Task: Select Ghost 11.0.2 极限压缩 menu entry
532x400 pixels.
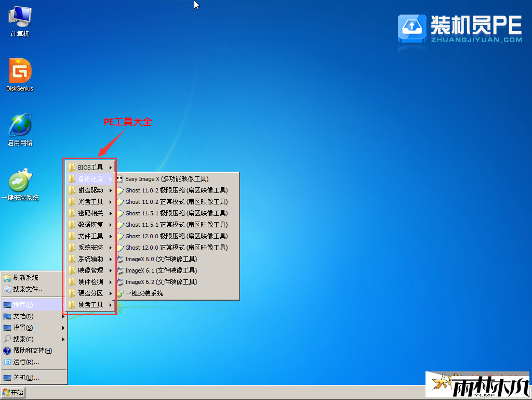Action: click(176, 190)
